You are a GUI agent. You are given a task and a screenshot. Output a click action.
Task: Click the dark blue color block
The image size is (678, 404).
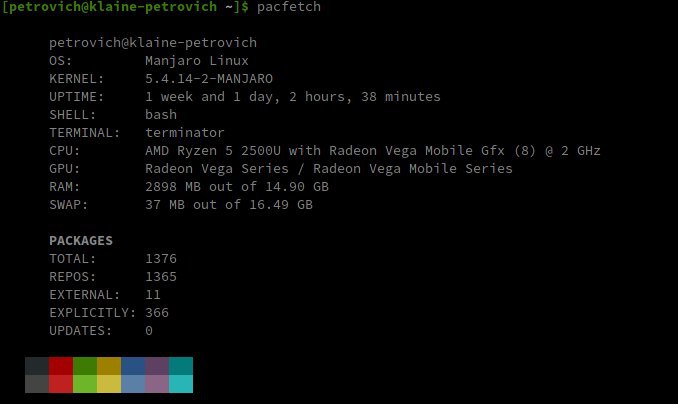133,366
